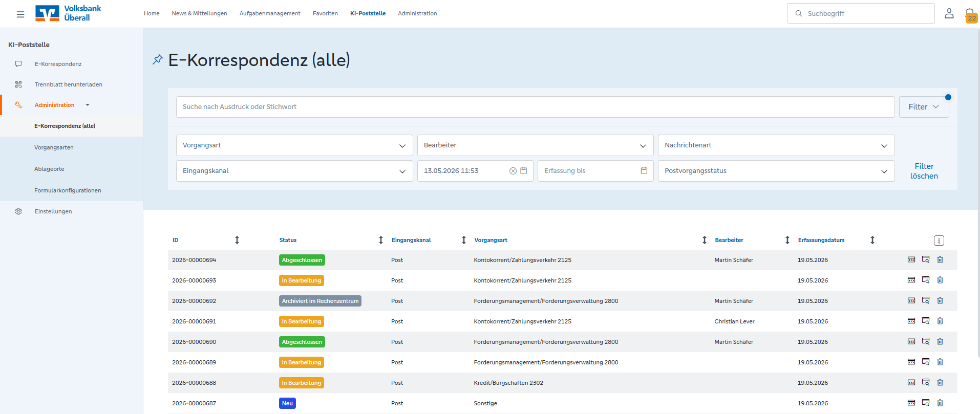Sort table by Erfassungsdatum arrows

click(x=872, y=240)
